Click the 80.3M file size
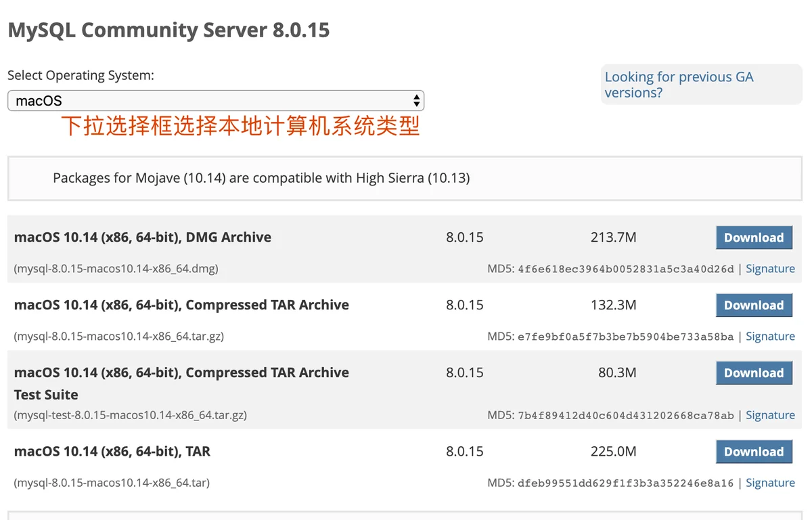Screen dimensions: 812x520 click(x=617, y=373)
